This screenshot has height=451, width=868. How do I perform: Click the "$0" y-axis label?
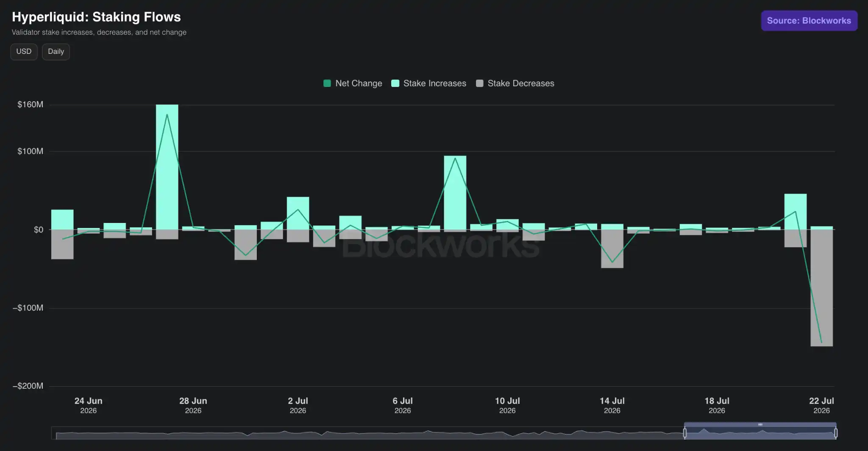tap(39, 230)
